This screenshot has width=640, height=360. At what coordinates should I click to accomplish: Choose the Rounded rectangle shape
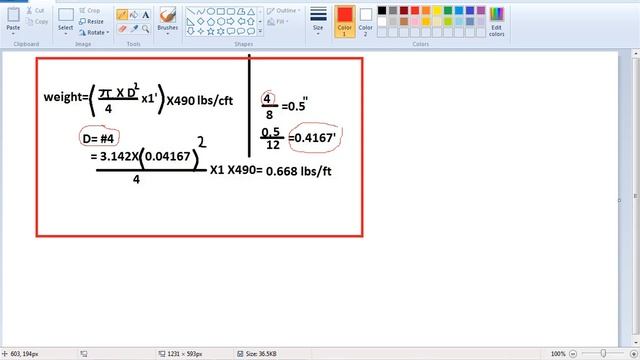pos(231,11)
